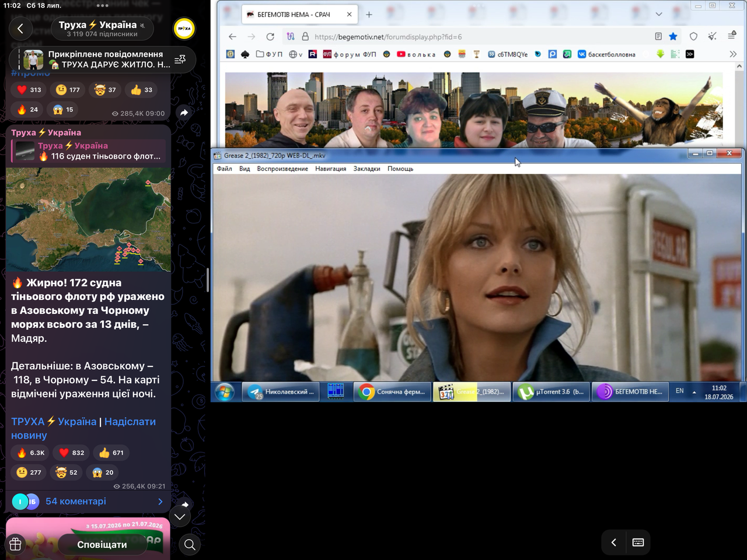747x560 pixels.
Task: Open the Crimea map image in the post
Action: point(88,219)
